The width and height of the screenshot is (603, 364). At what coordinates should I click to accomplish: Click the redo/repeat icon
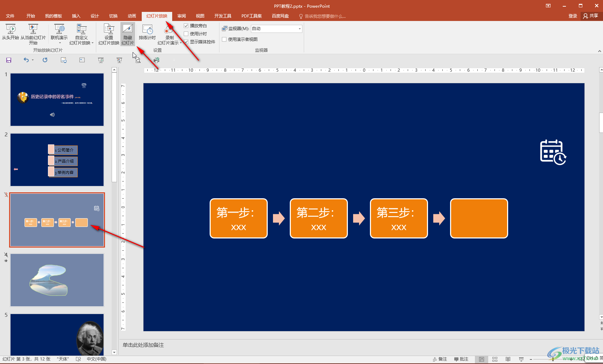tap(45, 60)
